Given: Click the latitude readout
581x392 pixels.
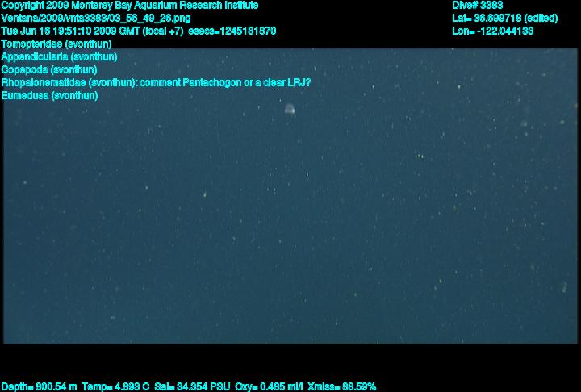Looking at the screenshot, I should pos(504,19).
